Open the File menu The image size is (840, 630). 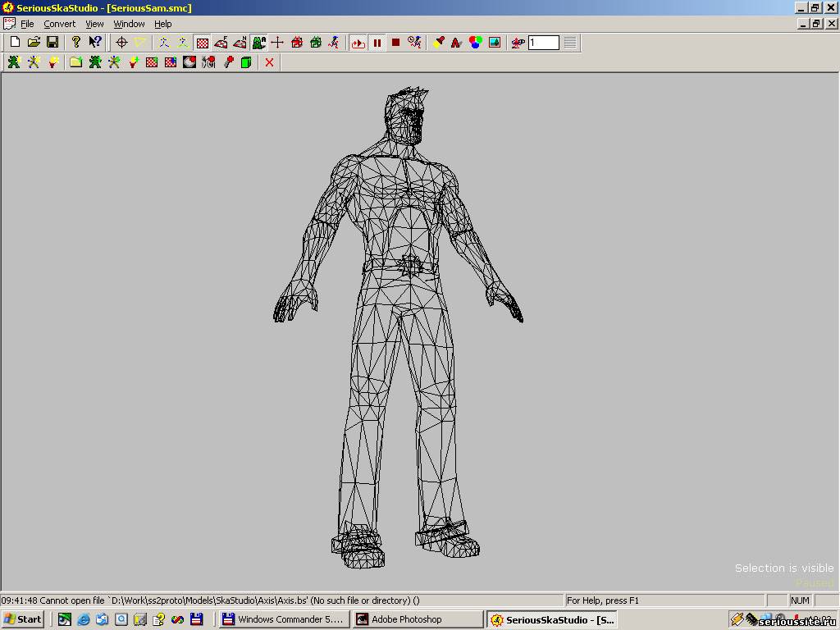click(27, 24)
